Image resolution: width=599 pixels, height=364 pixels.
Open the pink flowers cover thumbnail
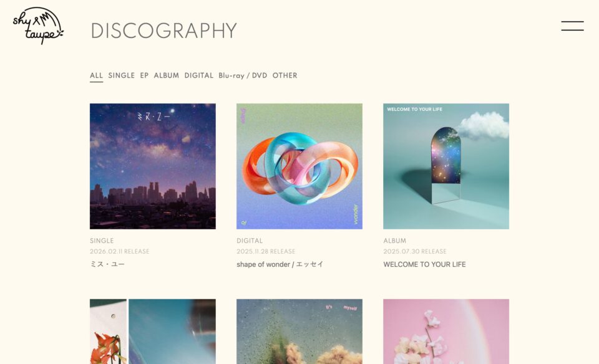coord(446,332)
